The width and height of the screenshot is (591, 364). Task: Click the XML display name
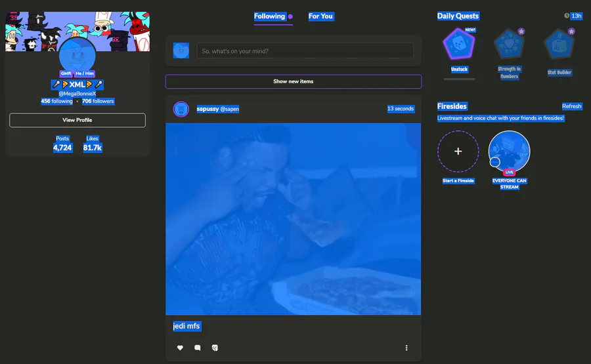[x=77, y=85]
